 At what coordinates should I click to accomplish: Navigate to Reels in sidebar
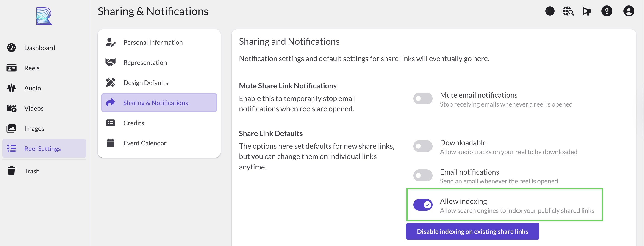32,68
